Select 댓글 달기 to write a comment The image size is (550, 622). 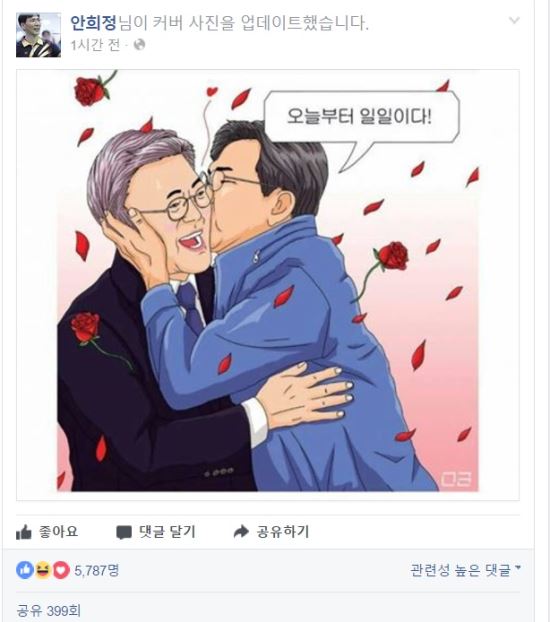(x=167, y=532)
